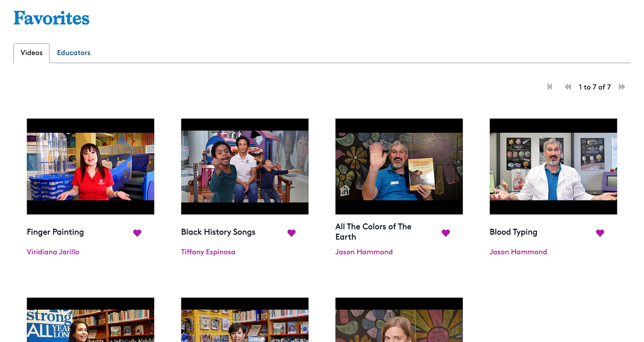Visit educator Viridiana Jarillo's page

(53, 252)
